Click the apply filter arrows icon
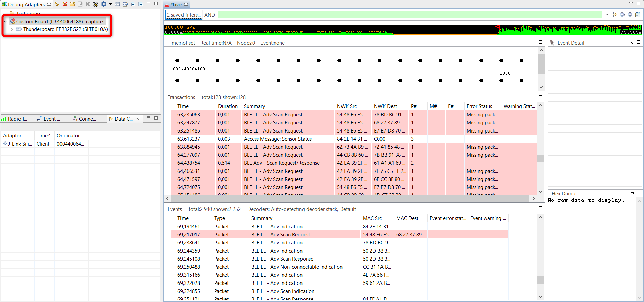This screenshot has width=644, height=302. coord(614,15)
